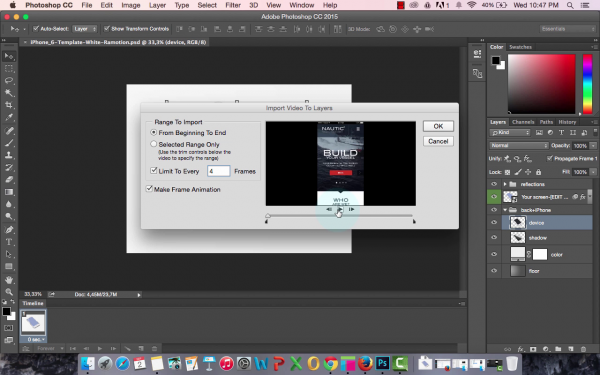This screenshot has width=600, height=375.
Task: Click Cancel in Import Video dialog
Action: point(438,141)
